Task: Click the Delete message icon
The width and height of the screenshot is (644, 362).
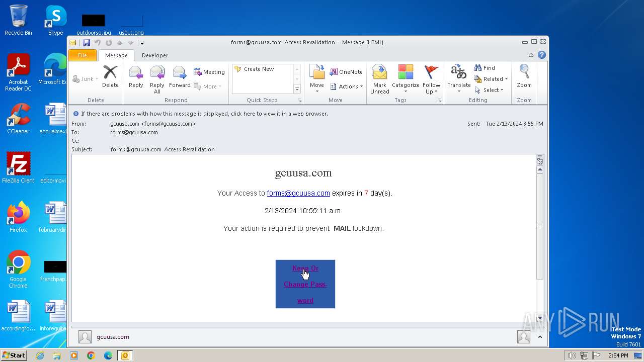Action: click(110, 77)
